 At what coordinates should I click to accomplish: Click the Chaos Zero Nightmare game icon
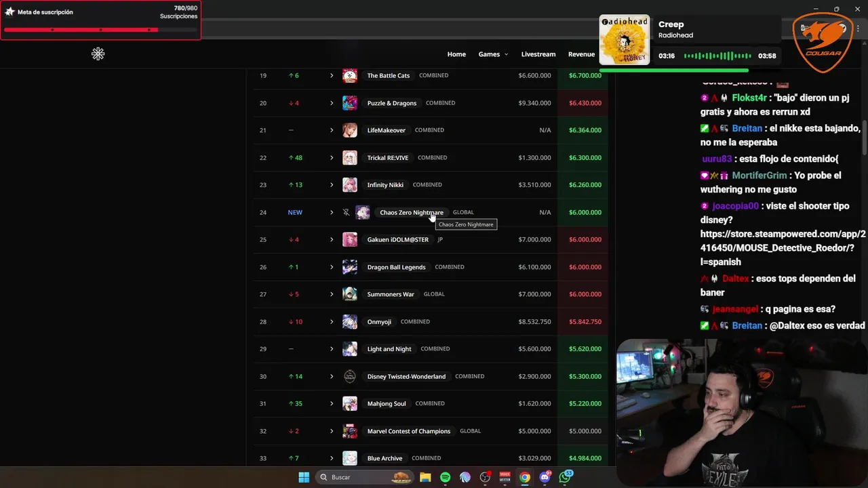click(x=363, y=212)
